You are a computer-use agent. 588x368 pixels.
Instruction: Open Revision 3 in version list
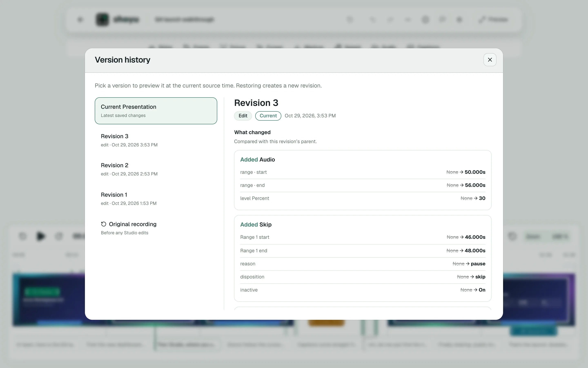[x=156, y=140]
